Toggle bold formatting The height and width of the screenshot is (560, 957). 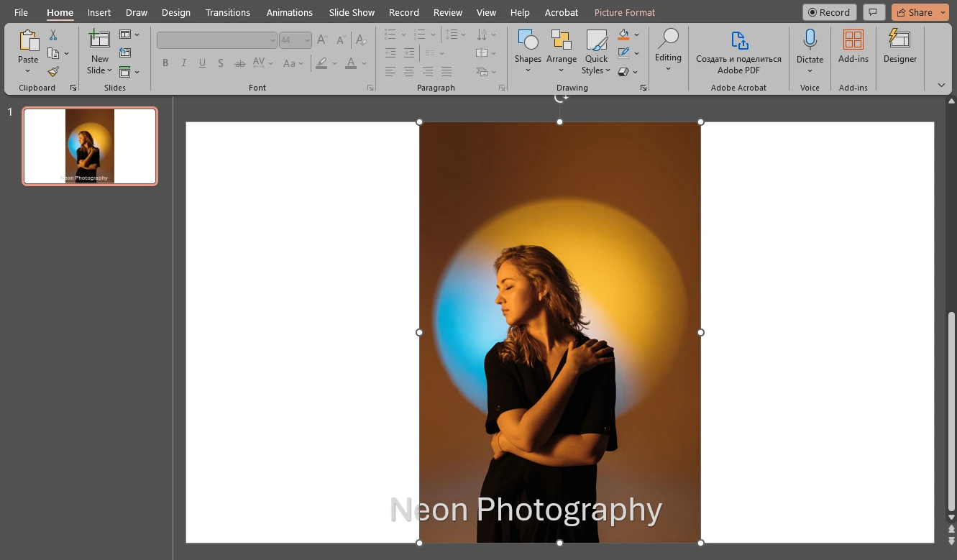click(x=165, y=63)
